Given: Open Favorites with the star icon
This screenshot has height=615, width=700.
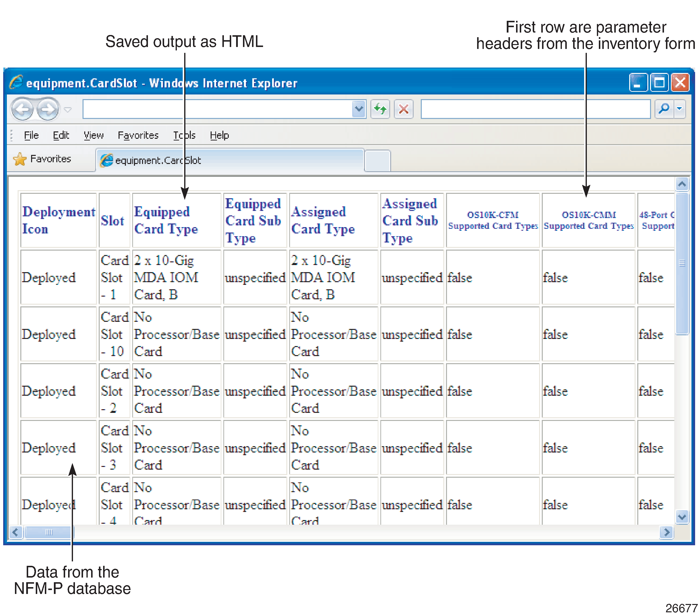Looking at the screenshot, I should coord(21,158).
